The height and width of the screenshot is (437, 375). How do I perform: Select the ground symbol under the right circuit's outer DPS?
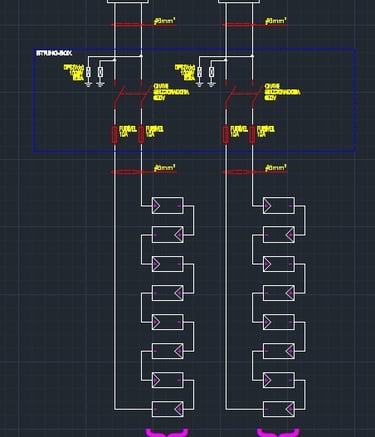[199, 84]
